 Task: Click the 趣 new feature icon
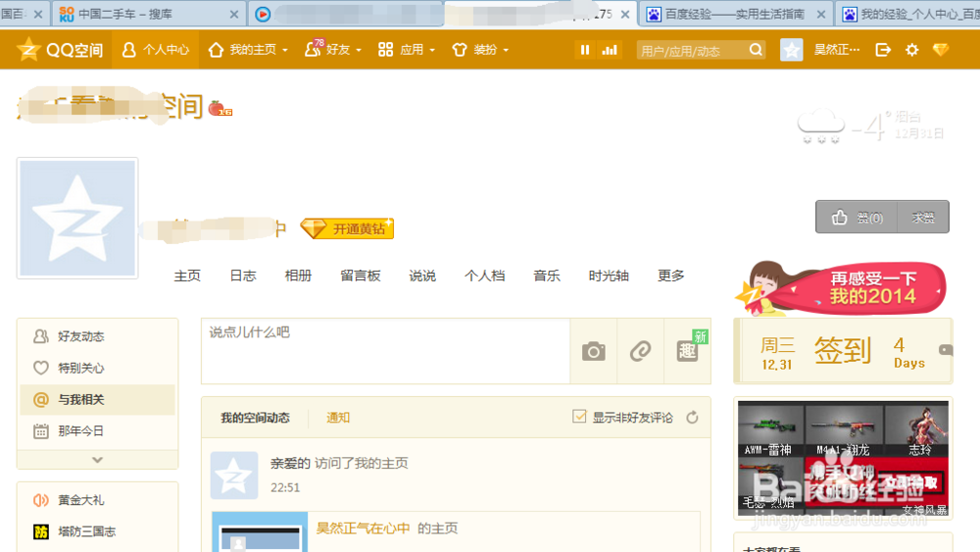[688, 351]
